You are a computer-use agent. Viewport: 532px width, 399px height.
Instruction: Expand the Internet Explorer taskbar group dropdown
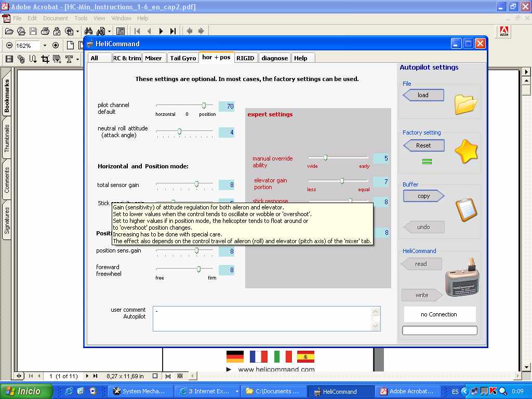pyautogui.click(x=237, y=391)
